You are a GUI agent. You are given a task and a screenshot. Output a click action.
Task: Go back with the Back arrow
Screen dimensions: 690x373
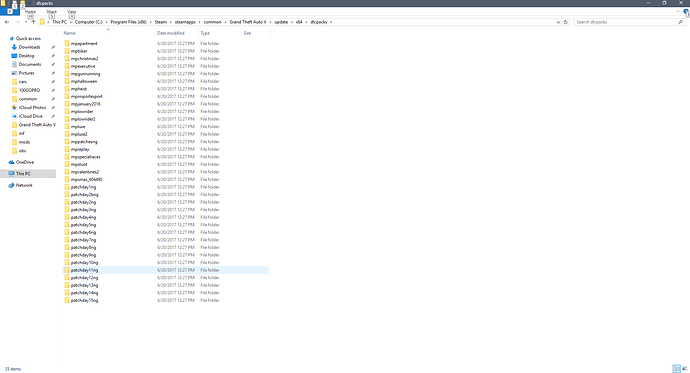coord(7,22)
